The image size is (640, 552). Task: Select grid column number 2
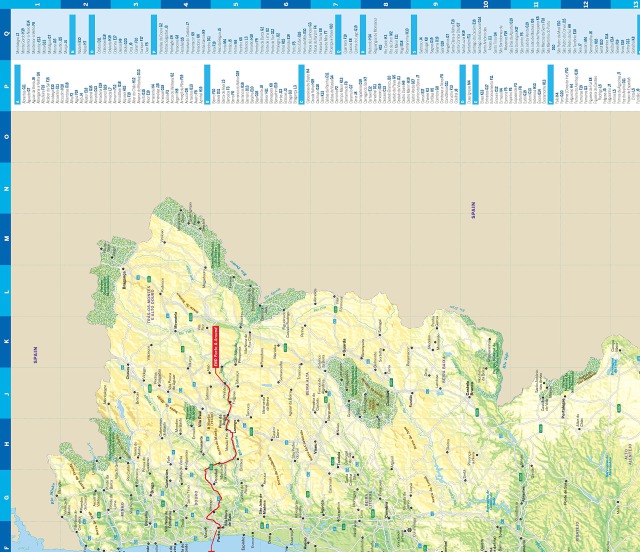(x=86, y=4)
